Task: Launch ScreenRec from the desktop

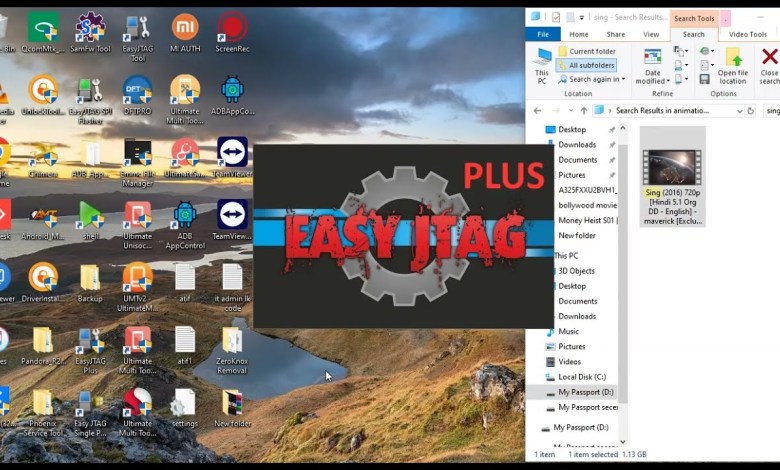Action: click(232, 32)
